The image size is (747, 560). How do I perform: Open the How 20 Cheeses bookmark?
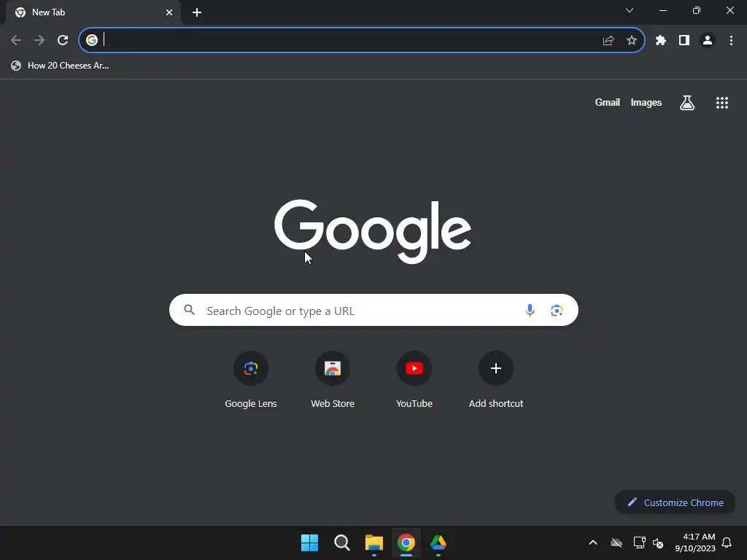(x=60, y=66)
